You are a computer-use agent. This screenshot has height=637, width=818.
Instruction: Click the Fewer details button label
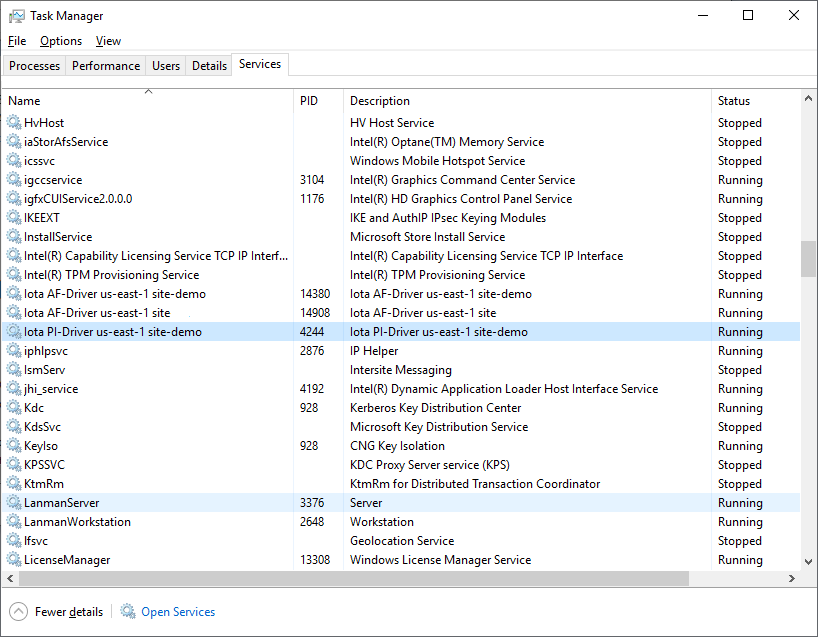click(69, 611)
